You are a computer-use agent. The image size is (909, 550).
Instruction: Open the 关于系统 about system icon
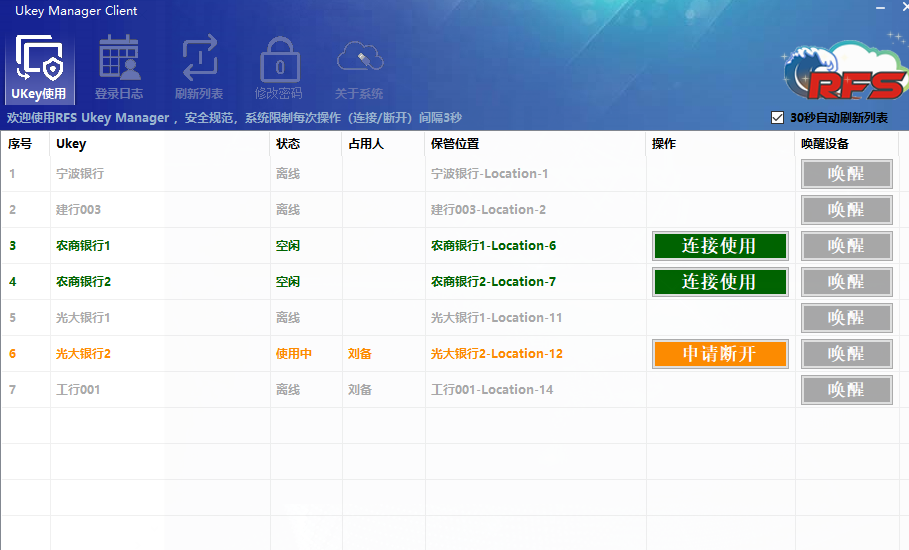click(358, 68)
